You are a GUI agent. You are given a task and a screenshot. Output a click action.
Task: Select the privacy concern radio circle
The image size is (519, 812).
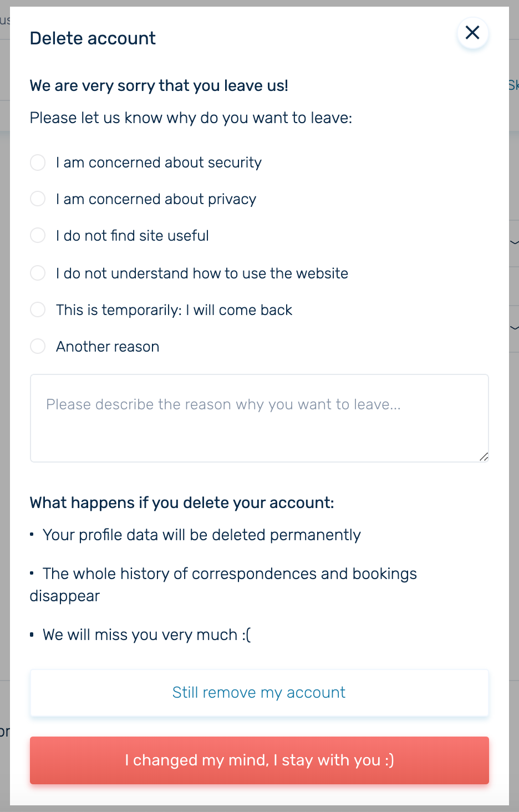coord(38,199)
